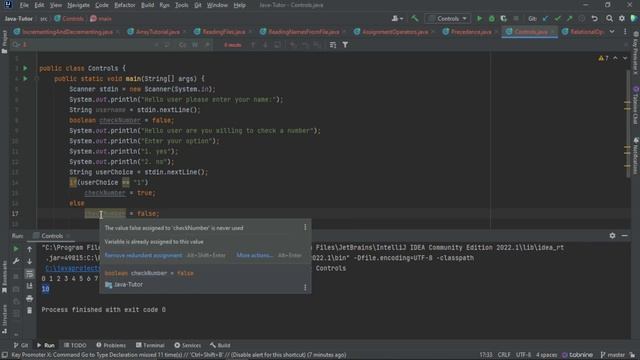Show Git history clock icon
640x360 pixels.
[582, 19]
